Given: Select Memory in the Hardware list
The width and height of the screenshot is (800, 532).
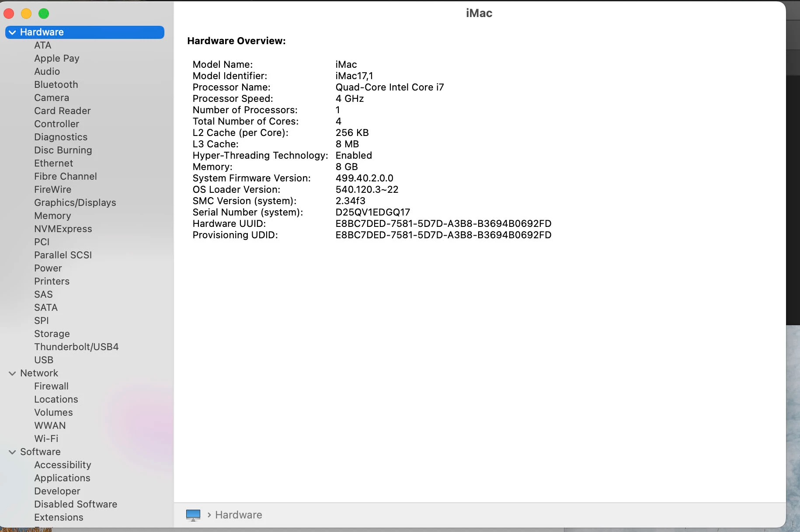Looking at the screenshot, I should tap(52, 216).
